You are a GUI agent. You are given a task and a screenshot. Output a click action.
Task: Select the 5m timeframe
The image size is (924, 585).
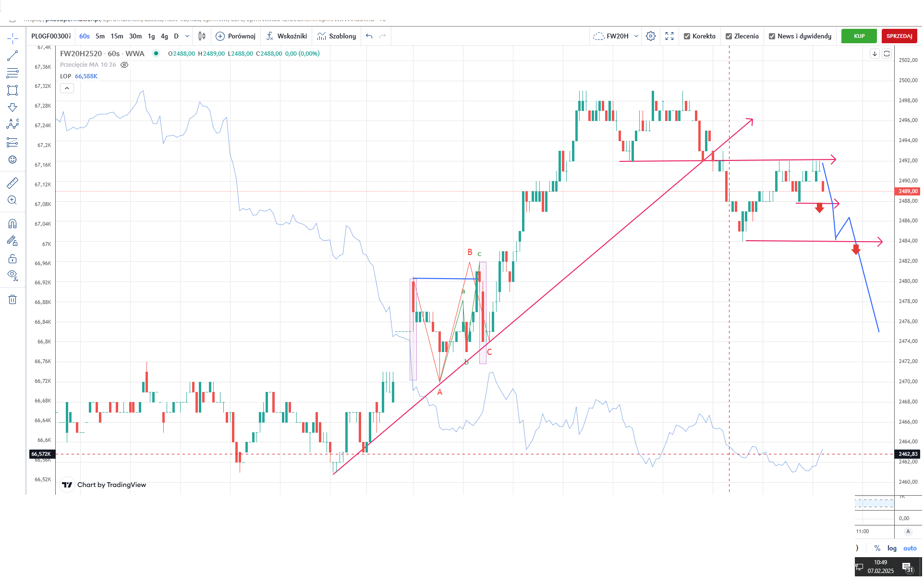point(100,36)
